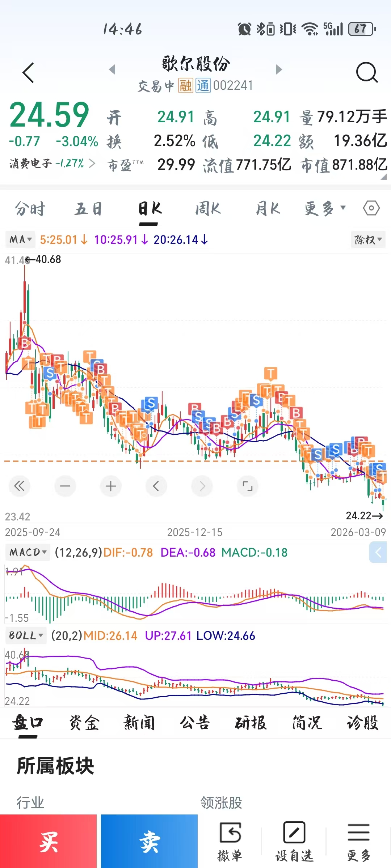
Task: Tap the blue 卖 sell button
Action: coord(149,841)
